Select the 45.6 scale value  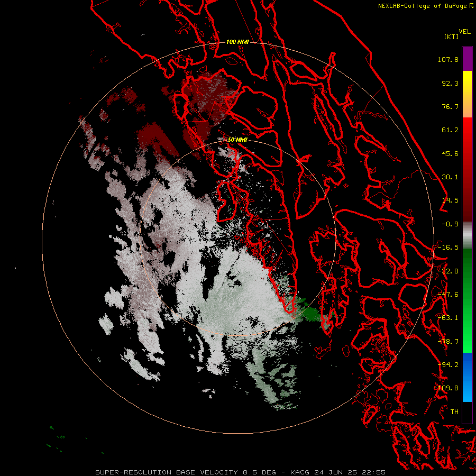(450, 153)
